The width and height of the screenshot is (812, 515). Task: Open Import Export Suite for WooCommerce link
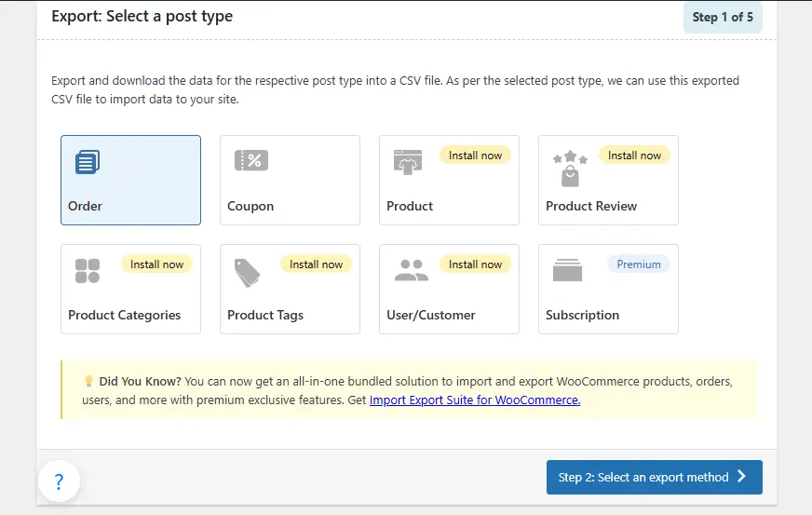tap(475, 400)
